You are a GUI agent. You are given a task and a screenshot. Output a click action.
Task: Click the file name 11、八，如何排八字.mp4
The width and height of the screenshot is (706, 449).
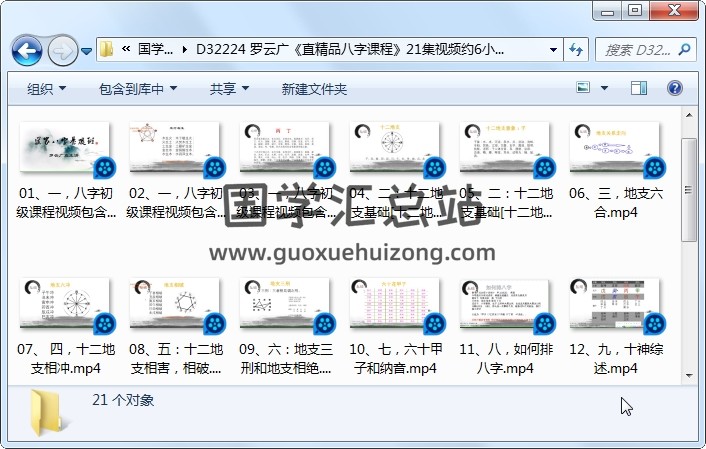point(506,358)
